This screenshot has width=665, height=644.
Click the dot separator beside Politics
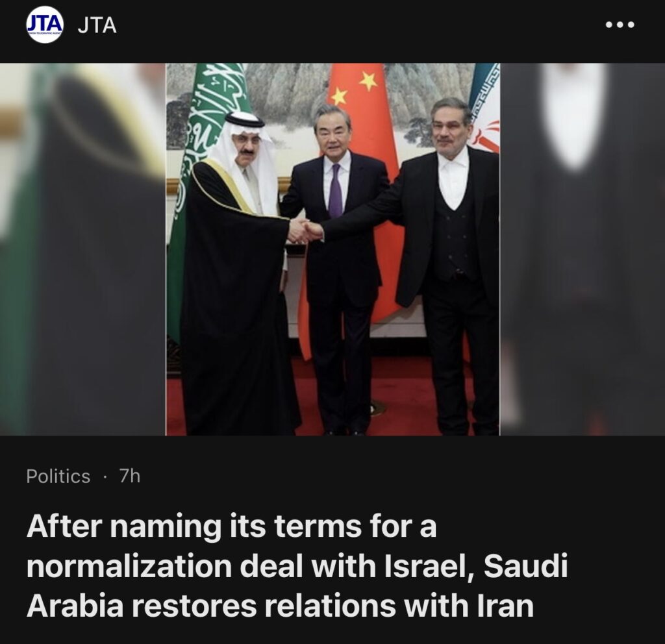pyautogui.click(x=105, y=477)
